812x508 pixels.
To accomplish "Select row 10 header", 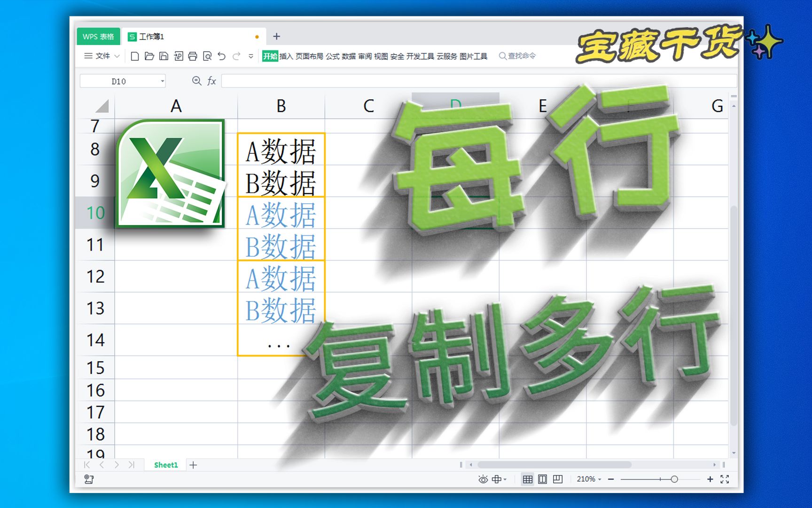I will pyautogui.click(x=95, y=213).
